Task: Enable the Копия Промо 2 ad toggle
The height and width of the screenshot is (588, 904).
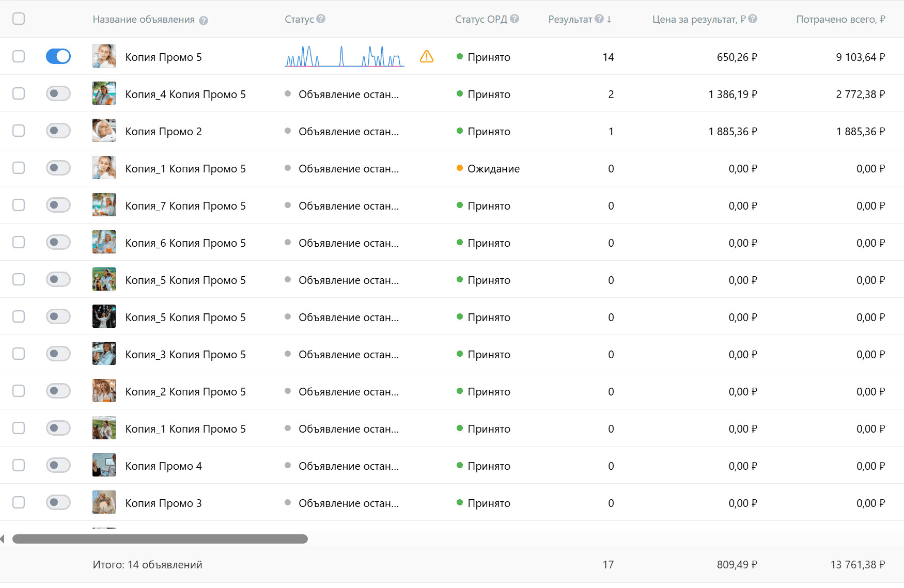Action: 58,131
